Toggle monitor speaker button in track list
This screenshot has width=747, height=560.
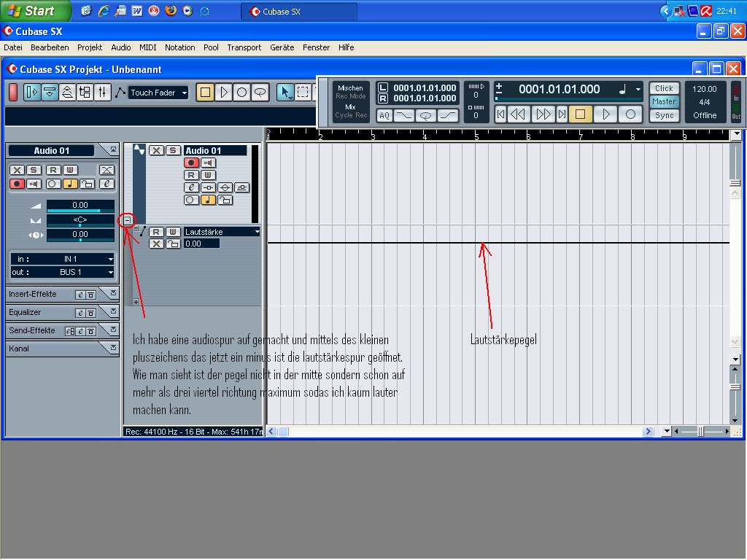[208, 163]
